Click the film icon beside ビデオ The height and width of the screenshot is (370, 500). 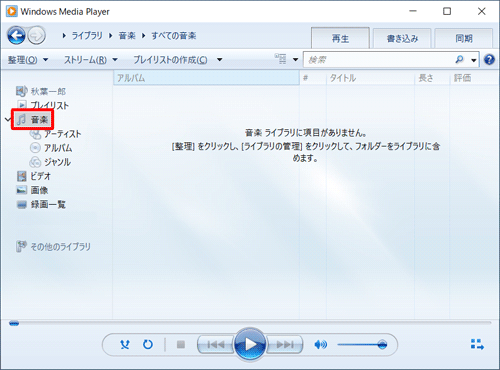(22, 176)
